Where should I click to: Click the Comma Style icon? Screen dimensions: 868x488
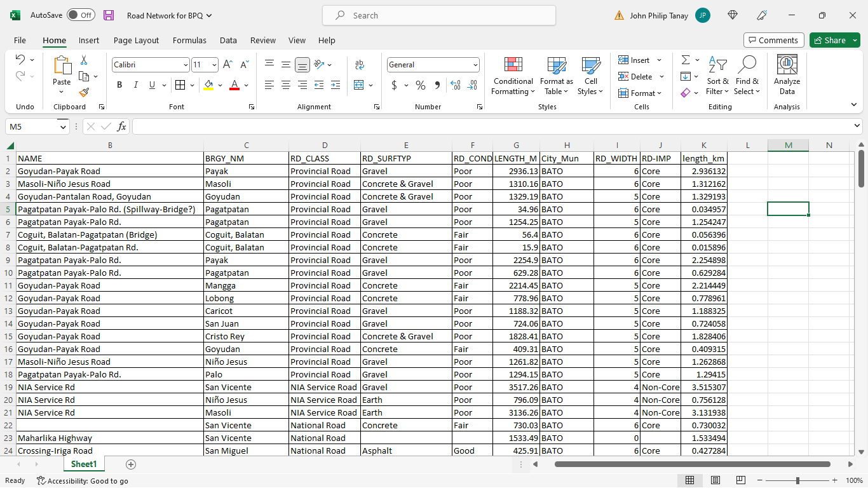[437, 85]
